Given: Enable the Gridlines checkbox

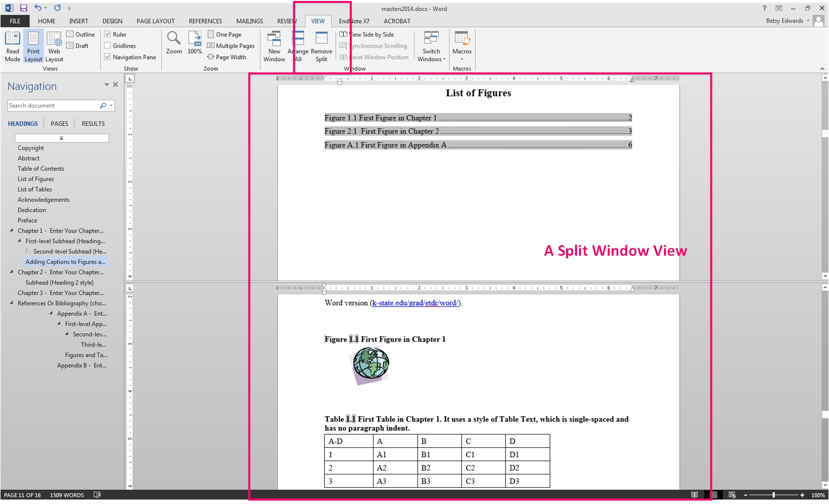Looking at the screenshot, I should 108,46.
